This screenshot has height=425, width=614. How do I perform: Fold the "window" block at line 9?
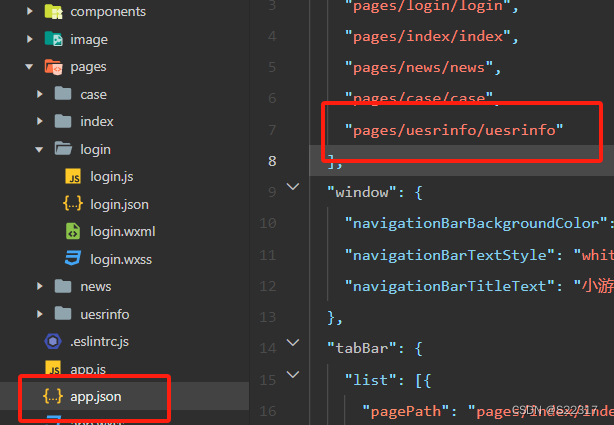pyautogui.click(x=293, y=186)
